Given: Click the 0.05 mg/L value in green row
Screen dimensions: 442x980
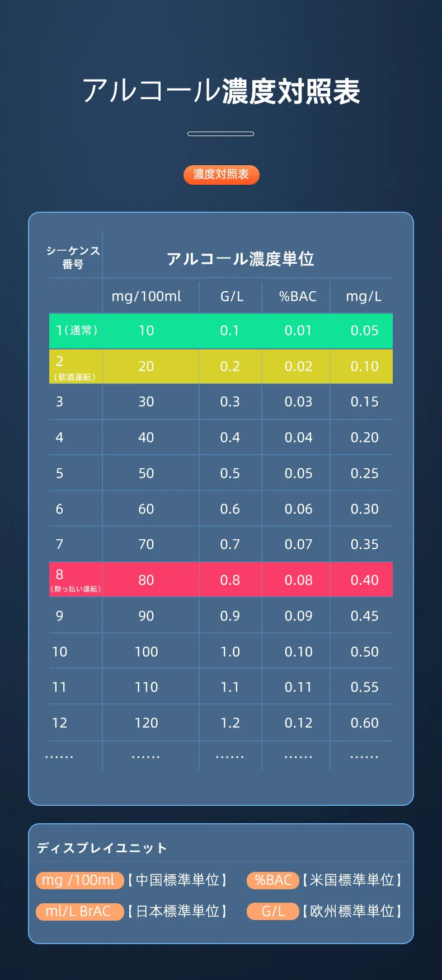Looking at the screenshot, I should 364,330.
